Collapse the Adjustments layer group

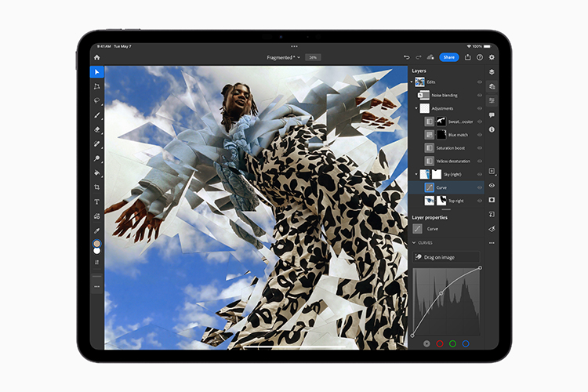point(416,108)
